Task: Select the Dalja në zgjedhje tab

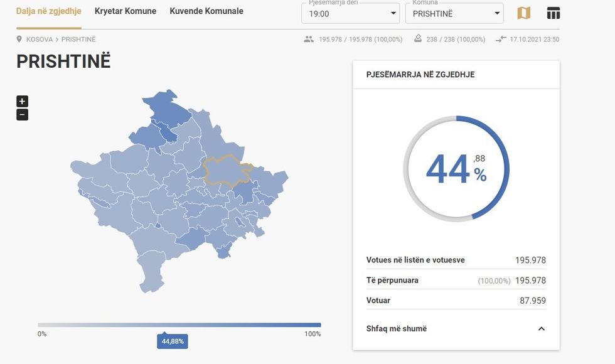Action: [x=48, y=11]
